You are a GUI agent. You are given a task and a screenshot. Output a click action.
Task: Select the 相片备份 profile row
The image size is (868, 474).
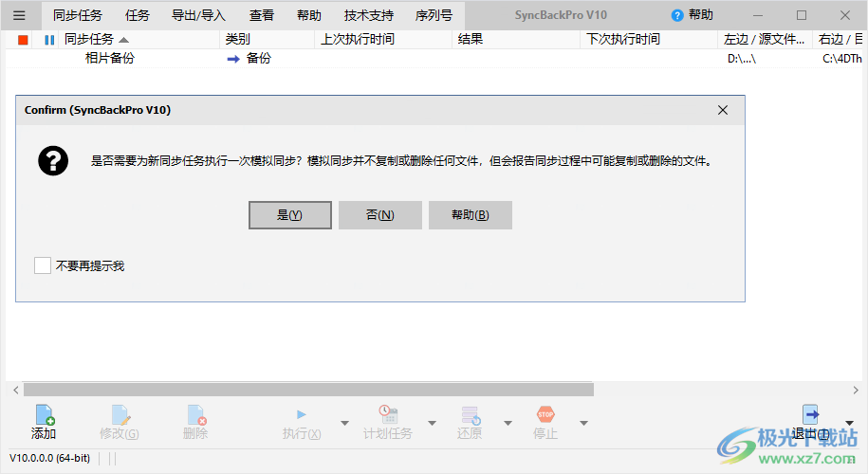pyautogui.click(x=434, y=59)
